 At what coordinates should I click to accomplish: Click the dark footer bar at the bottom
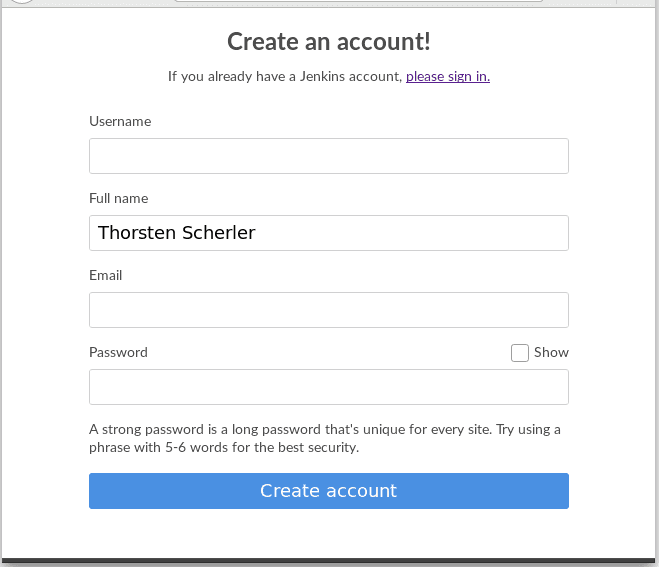coord(328,562)
